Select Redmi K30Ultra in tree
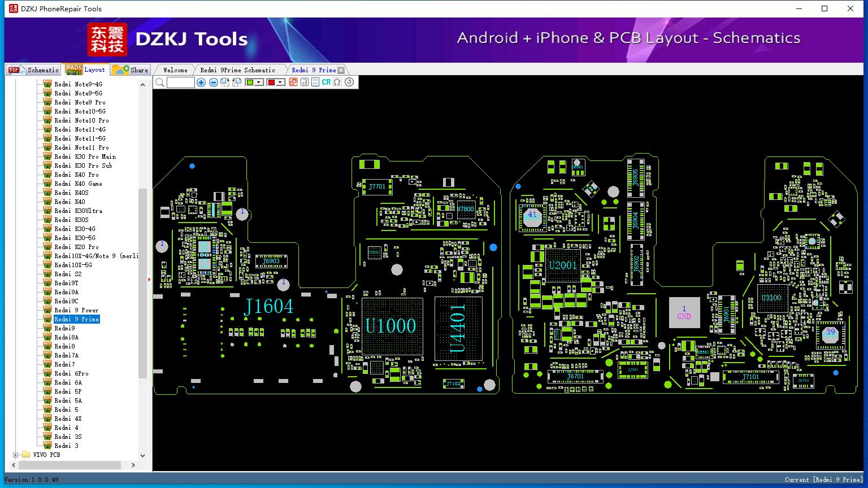Viewport: 868px width, 488px height. pos(78,211)
